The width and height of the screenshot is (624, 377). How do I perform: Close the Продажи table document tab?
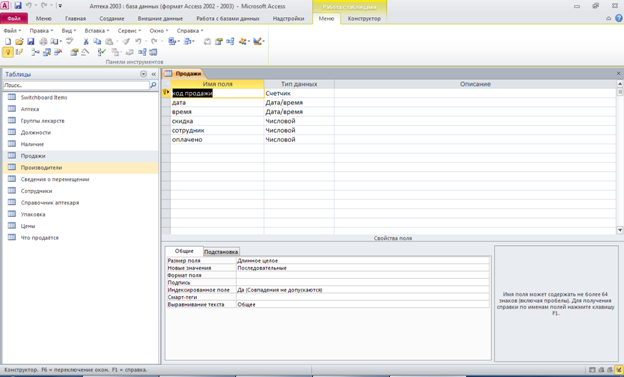tap(618, 73)
